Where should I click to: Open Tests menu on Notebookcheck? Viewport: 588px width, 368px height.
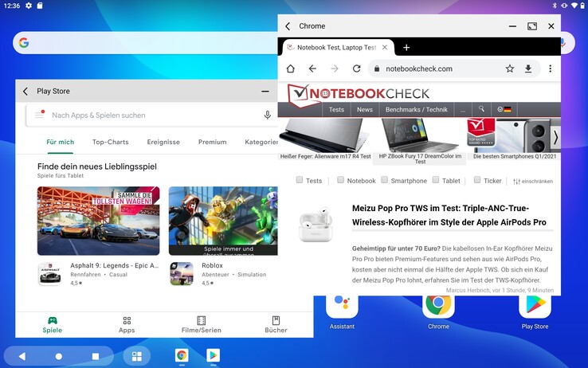(336, 110)
